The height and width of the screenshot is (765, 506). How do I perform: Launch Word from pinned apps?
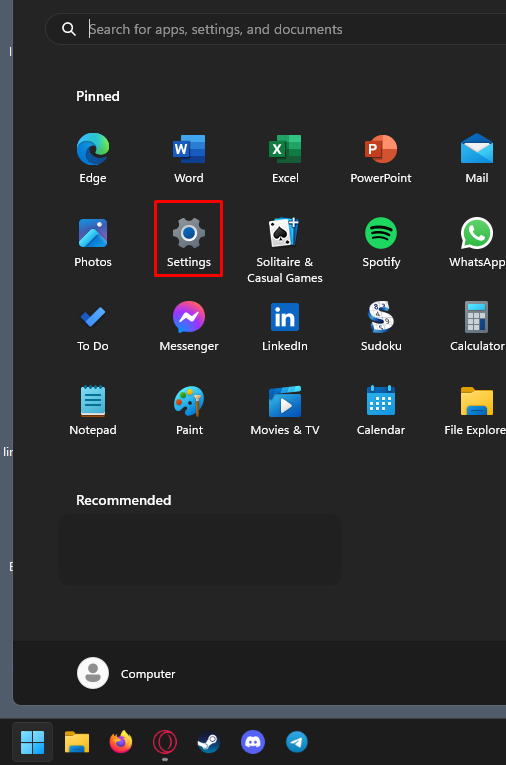[x=189, y=158]
